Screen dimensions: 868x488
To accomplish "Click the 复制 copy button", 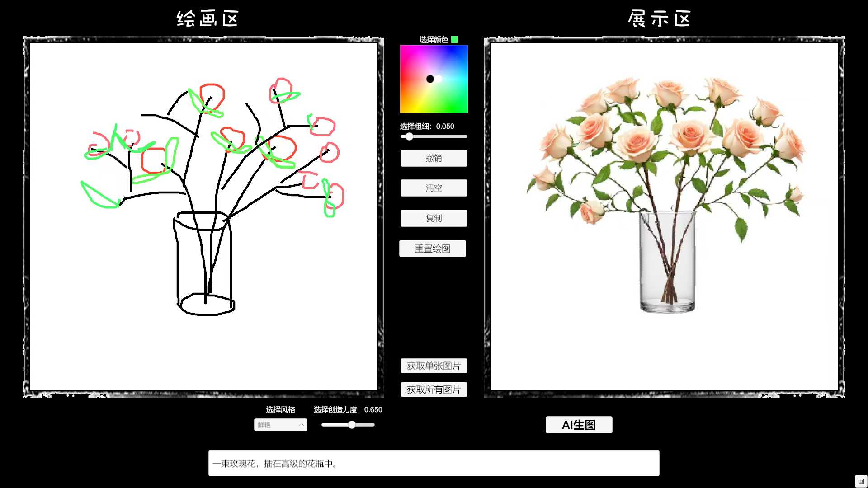I will (x=434, y=218).
